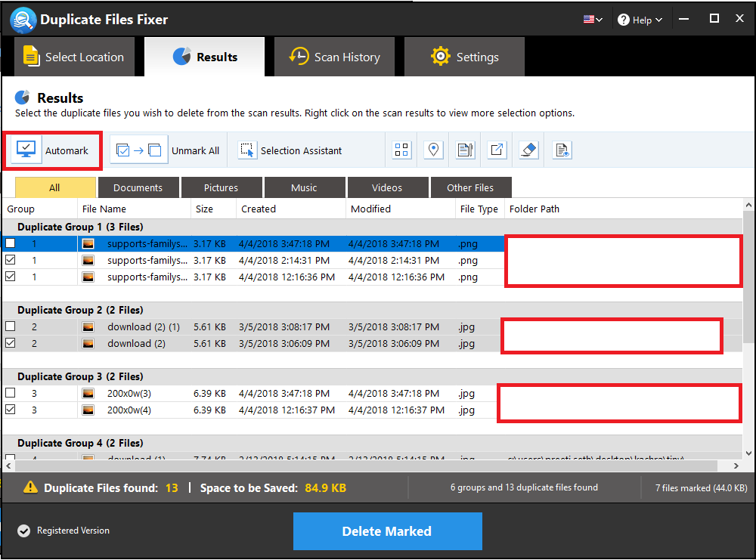This screenshot has height=560, width=756.
Task: Click image icon of the download (2) row
Action: click(88, 344)
